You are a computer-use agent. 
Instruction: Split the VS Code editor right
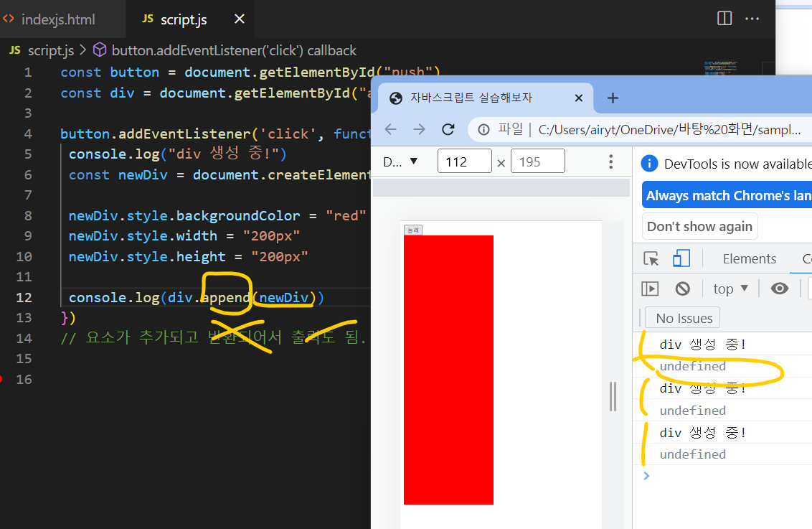pyautogui.click(x=724, y=19)
